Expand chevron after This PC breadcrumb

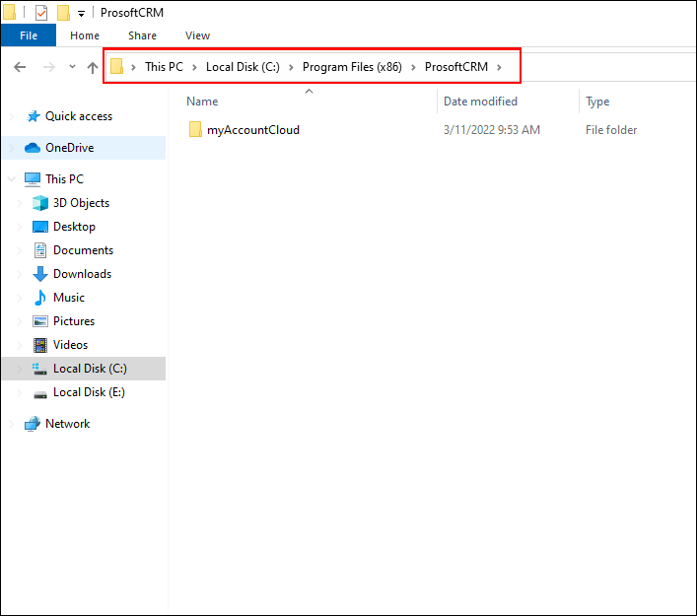(x=194, y=67)
